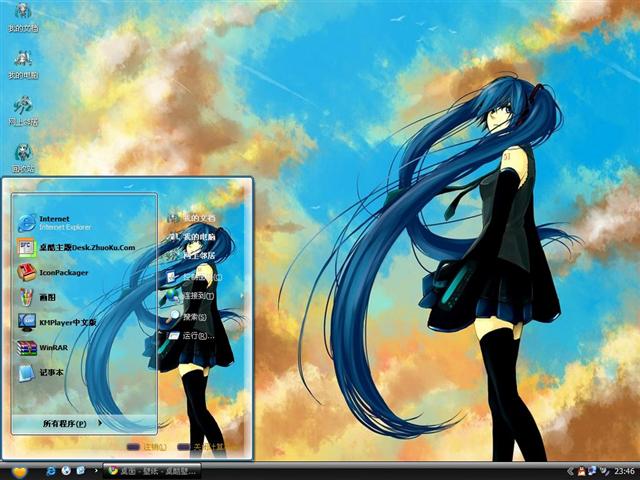
Task: Open 我的电脑 in Start menu right pane
Action: pos(192,237)
